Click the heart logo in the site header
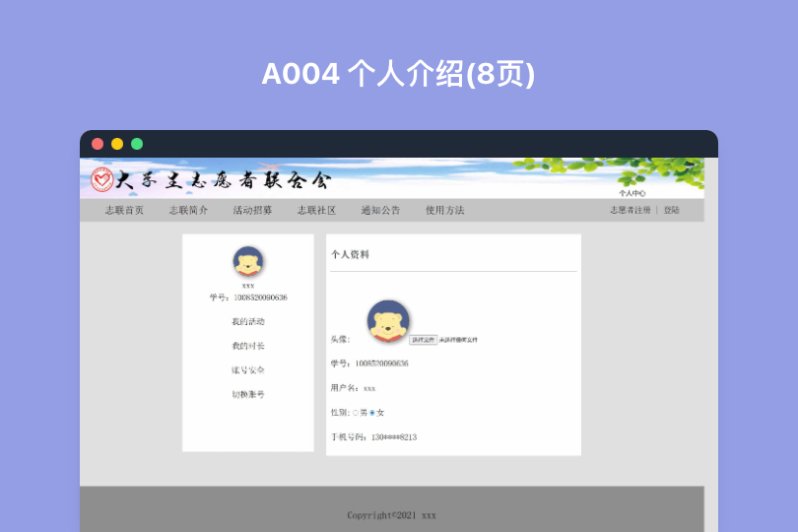Viewport: 798px width, 532px height. [101, 179]
